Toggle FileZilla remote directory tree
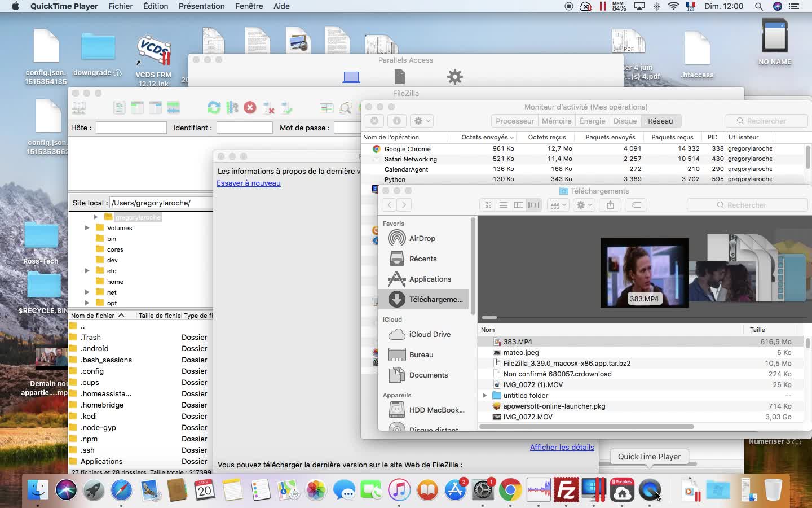 [x=155, y=107]
